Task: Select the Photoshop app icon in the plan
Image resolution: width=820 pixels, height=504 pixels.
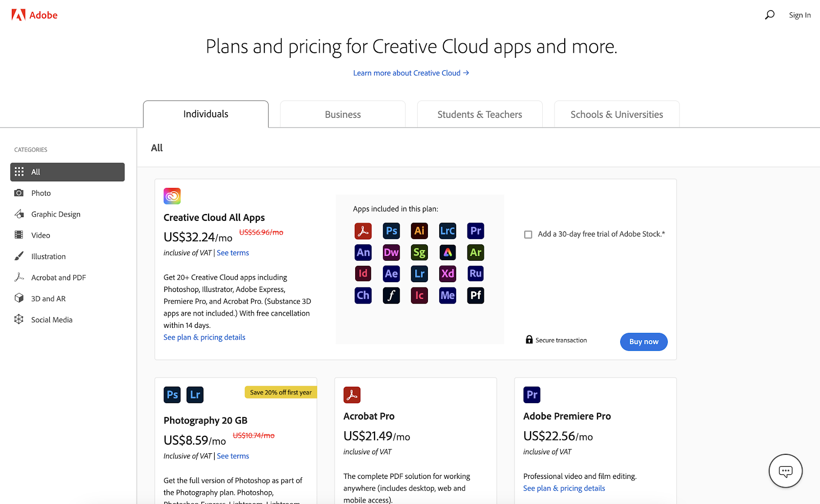Action: [x=391, y=230]
